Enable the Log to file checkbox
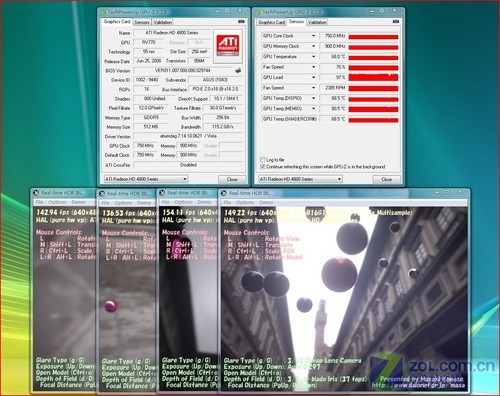Screen dimensions: 500x396 (x=262, y=160)
